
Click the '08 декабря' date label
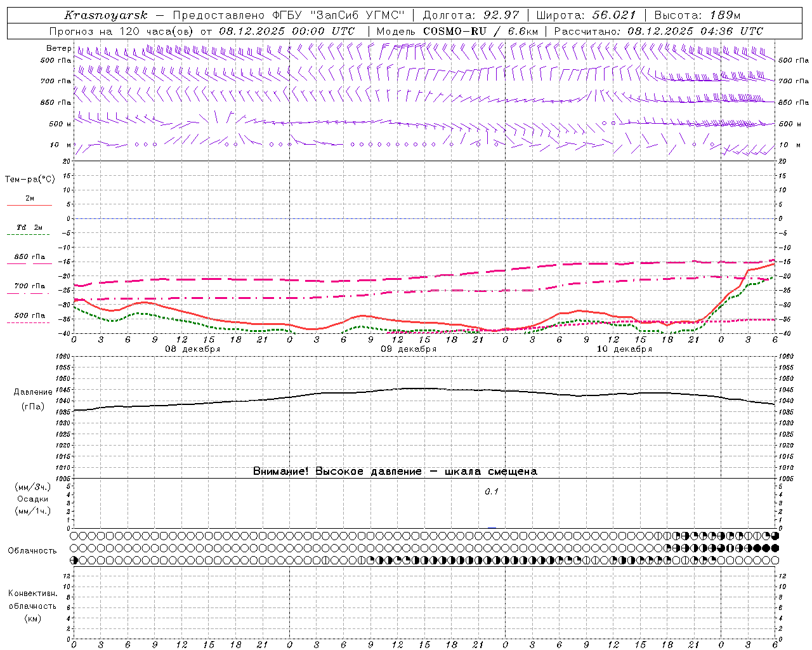click(193, 349)
